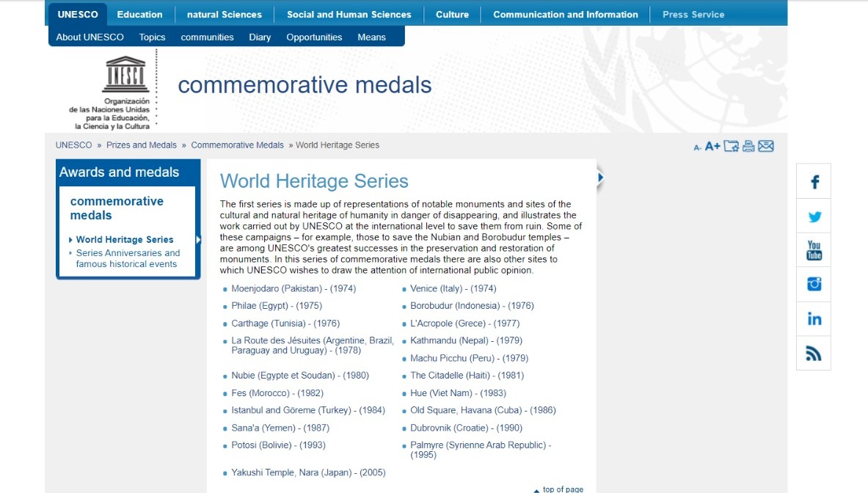Screen dimensions: 868x493
Task: Click Prizes and Medals breadcrumb link
Action: tap(141, 145)
